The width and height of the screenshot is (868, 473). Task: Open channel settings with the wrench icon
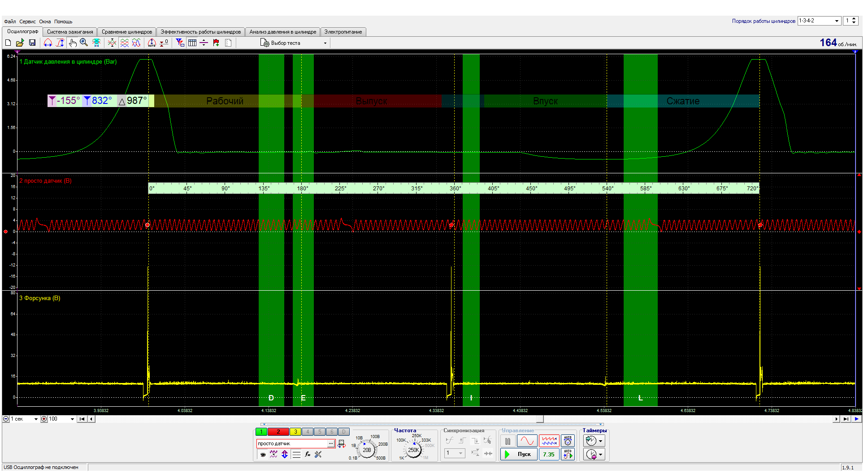point(318,454)
